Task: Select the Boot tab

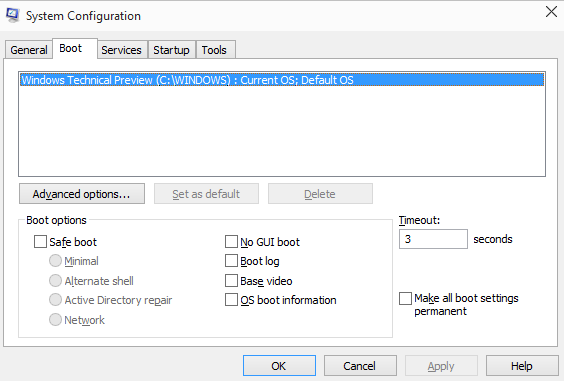Action: 75,49
